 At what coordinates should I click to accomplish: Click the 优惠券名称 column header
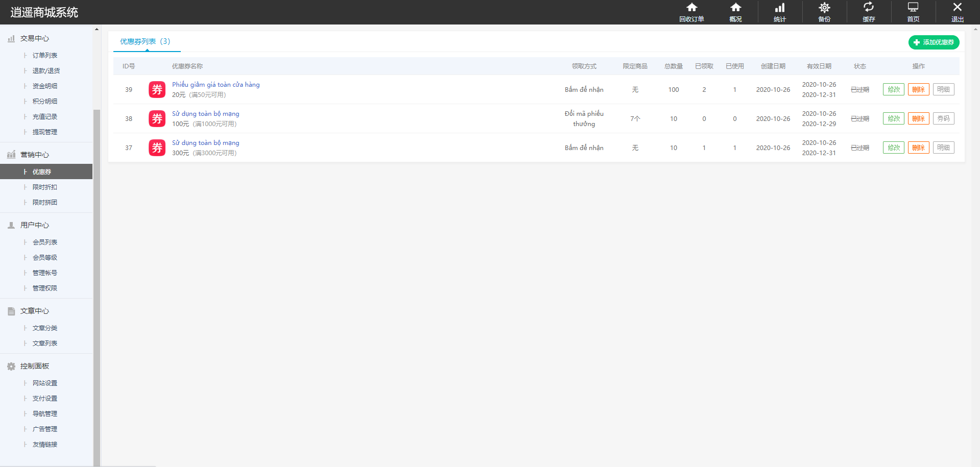point(187,66)
